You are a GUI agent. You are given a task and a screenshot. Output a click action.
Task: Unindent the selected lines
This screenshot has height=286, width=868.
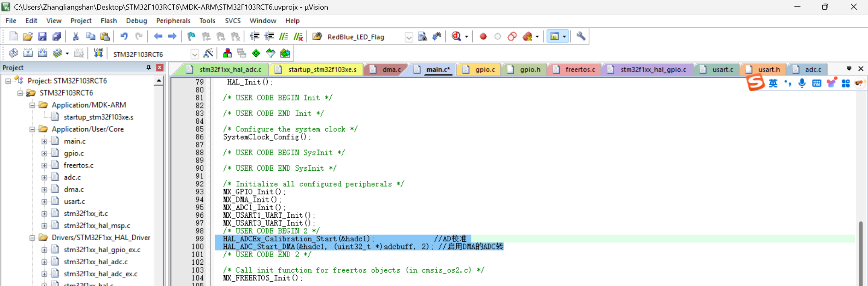269,37
